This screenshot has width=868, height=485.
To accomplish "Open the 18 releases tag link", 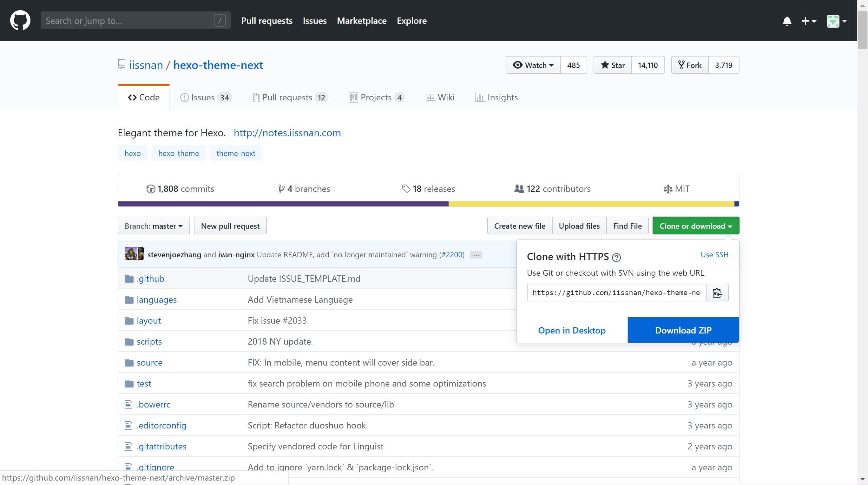I will (429, 189).
